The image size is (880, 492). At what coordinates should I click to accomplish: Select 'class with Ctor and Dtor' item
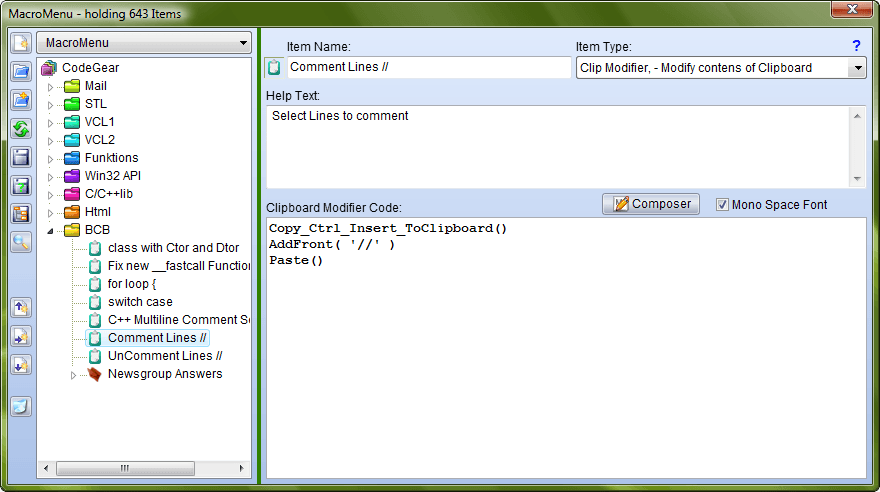click(x=173, y=248)
